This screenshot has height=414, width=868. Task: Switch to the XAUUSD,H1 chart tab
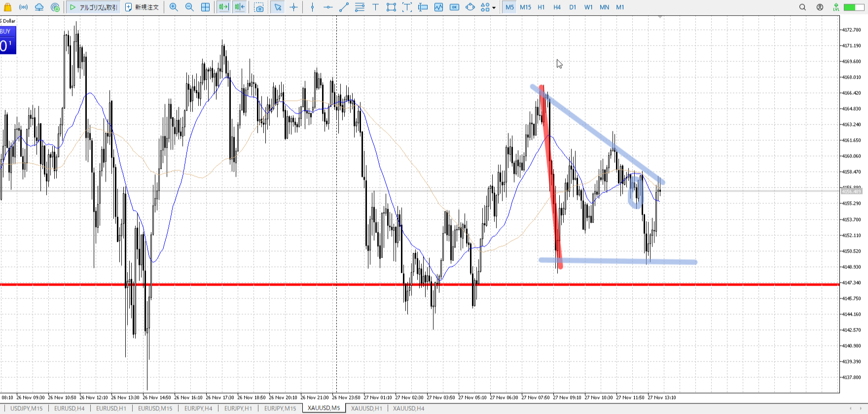[x=366, y=408]
